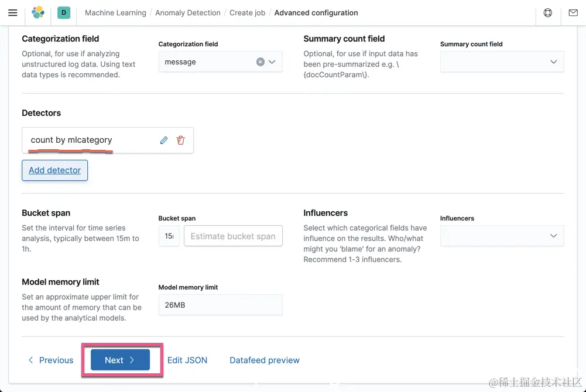Go back with Previous button
The height and width of the screenshot is (392, 586).
51,360
